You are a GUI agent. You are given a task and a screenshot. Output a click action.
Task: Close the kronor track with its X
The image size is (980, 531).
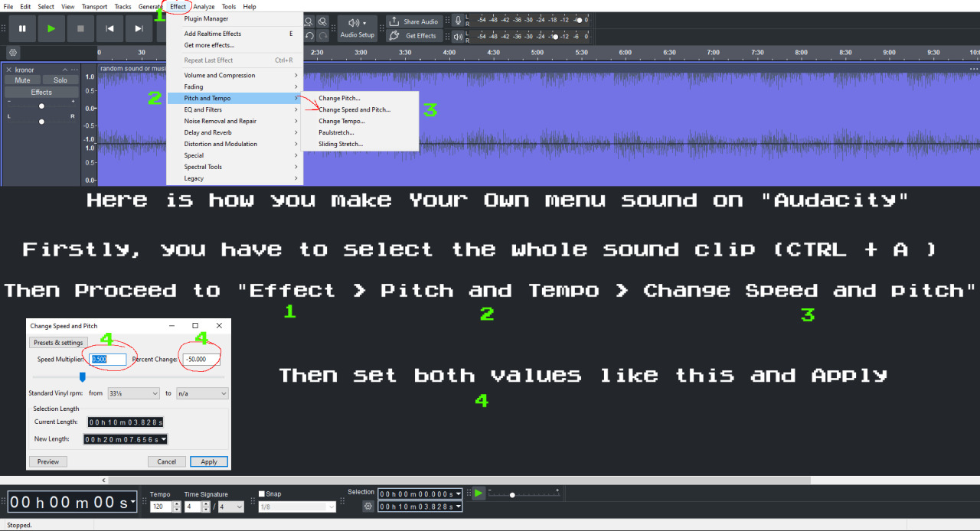pos(10,70)
